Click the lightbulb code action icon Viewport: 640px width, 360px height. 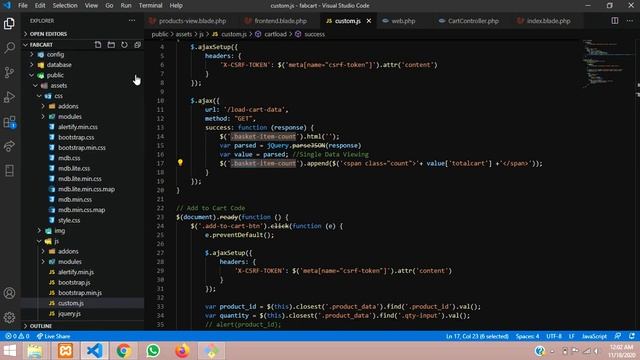(x=180, y=162)
